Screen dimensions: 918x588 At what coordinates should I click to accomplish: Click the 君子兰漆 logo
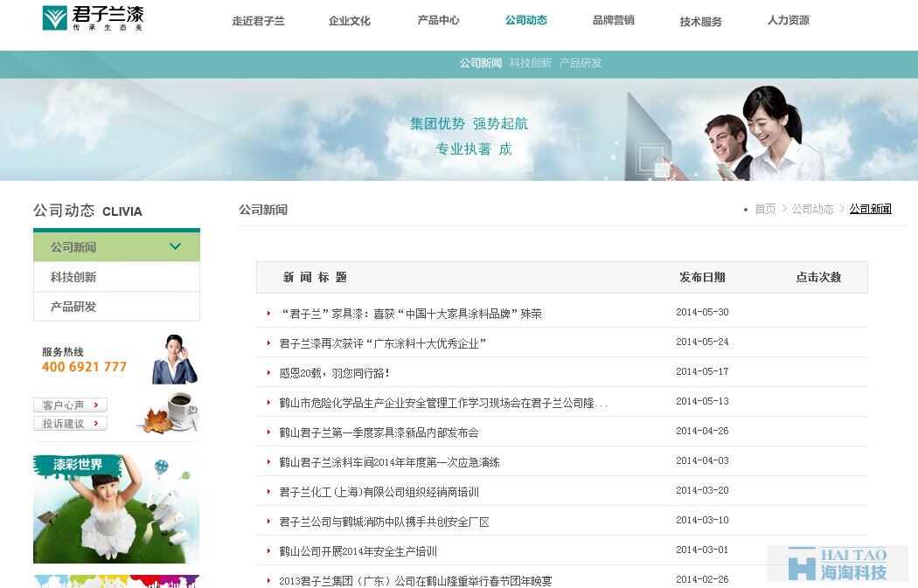click(x=93, y=18)
